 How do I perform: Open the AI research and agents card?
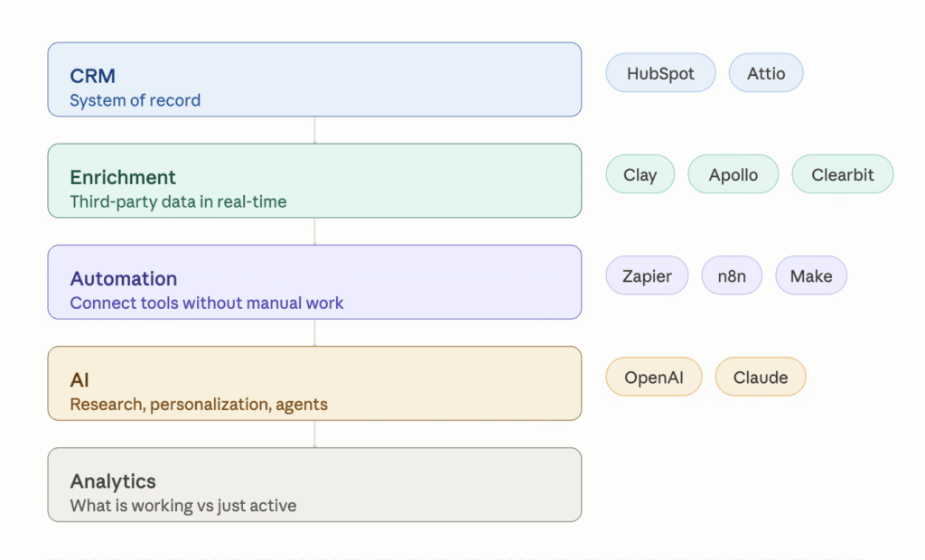click(x=314, y=383)
